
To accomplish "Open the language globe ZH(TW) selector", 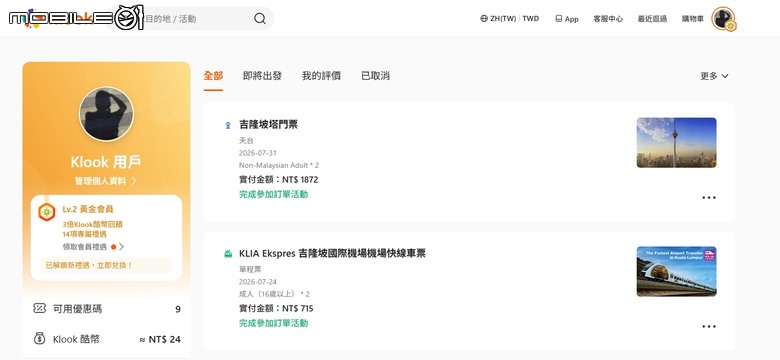I will tap(498, 19).
